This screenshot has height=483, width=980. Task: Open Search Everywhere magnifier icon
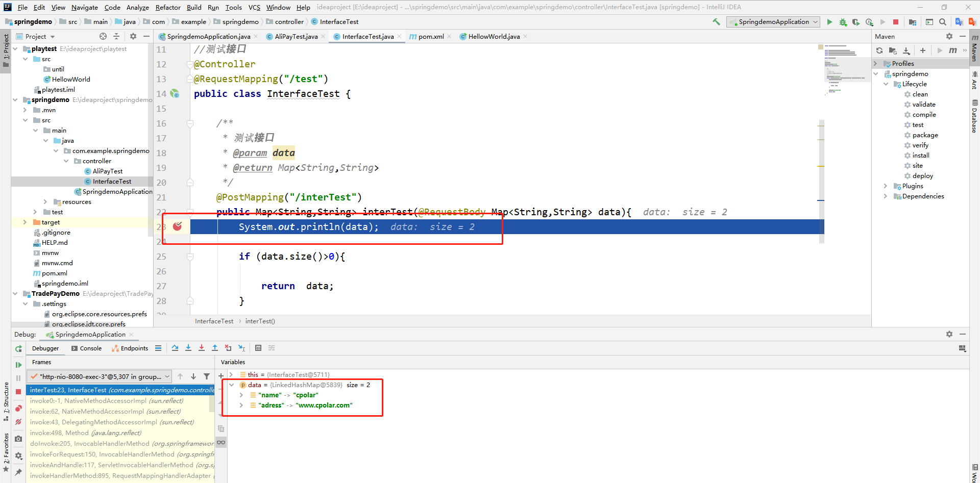[x=942, y=22]
